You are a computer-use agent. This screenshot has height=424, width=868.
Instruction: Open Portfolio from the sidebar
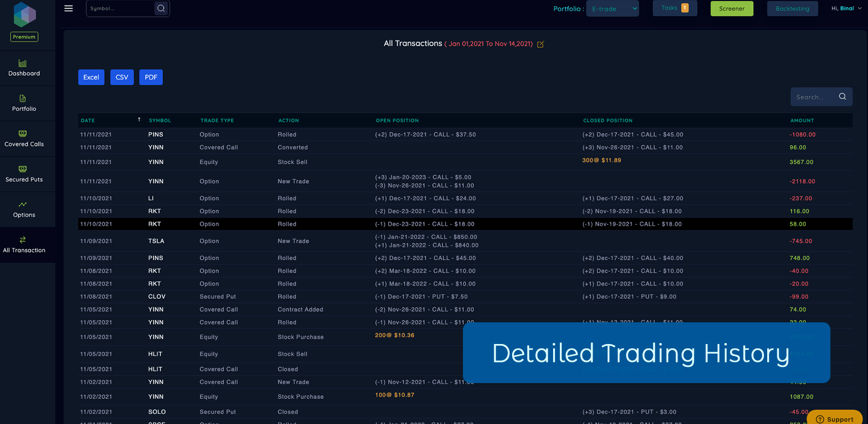[24, 104]
